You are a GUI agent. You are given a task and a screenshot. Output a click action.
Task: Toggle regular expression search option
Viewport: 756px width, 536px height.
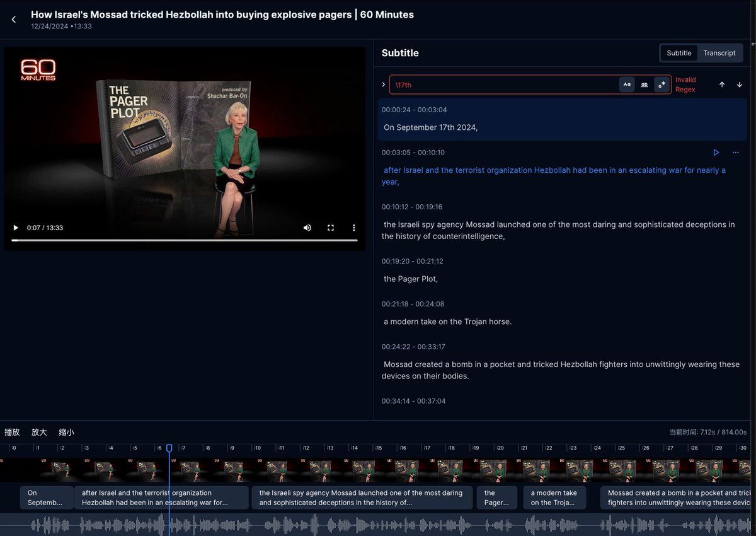661,84
